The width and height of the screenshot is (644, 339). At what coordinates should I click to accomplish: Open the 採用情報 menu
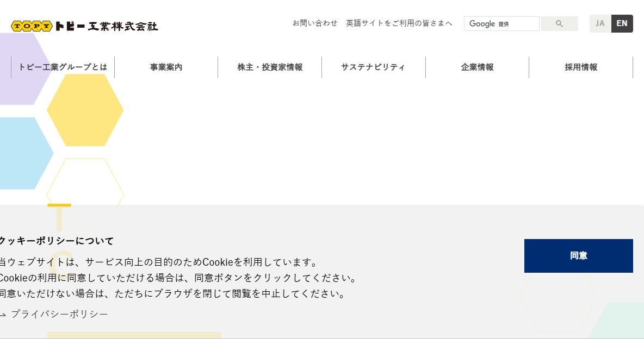(x=581, y=67)
